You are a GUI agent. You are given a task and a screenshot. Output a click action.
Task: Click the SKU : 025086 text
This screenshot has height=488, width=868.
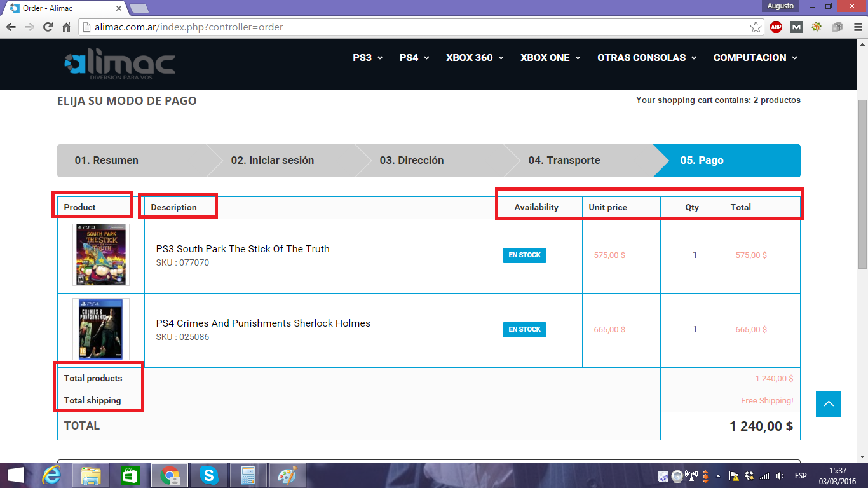click(182, 337)
